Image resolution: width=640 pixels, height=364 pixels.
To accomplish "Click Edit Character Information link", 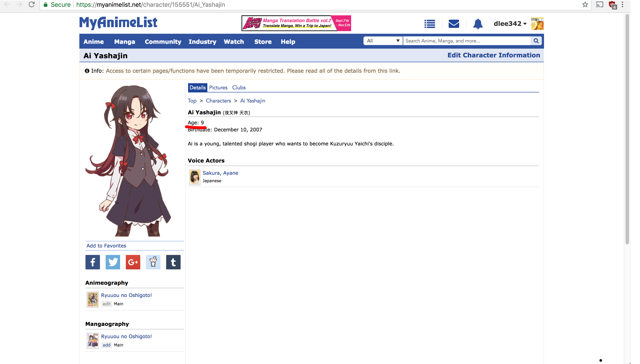I will pyautogui.click(x=494, y=55).
